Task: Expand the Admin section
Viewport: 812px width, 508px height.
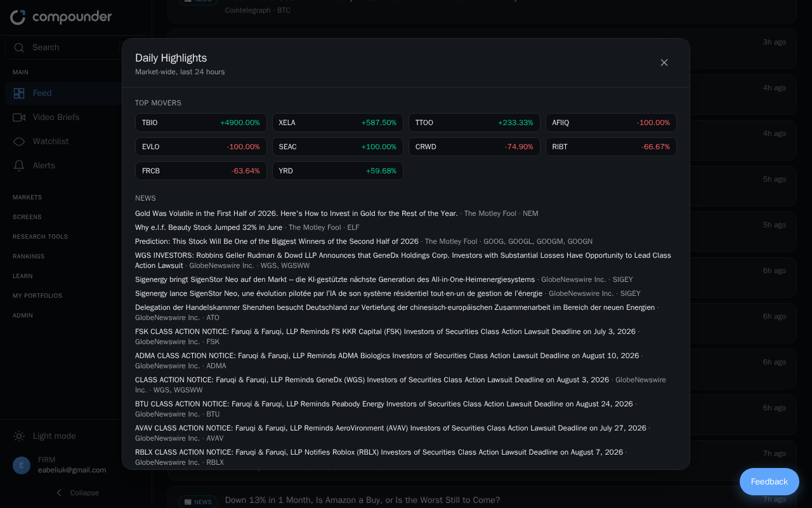Action: point(23,316)
